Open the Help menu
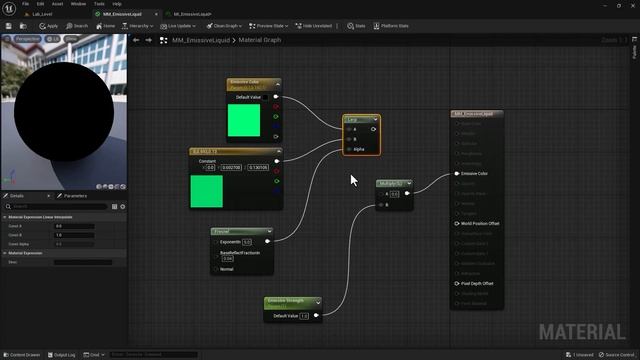The height and width of the screenshot is (360, 640). point(117,4)
